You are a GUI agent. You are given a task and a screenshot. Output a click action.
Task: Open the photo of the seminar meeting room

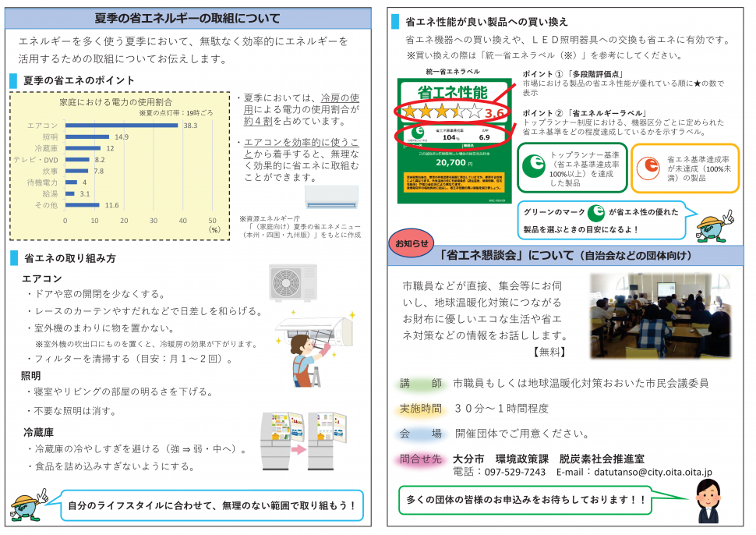(x=661, y=316)
